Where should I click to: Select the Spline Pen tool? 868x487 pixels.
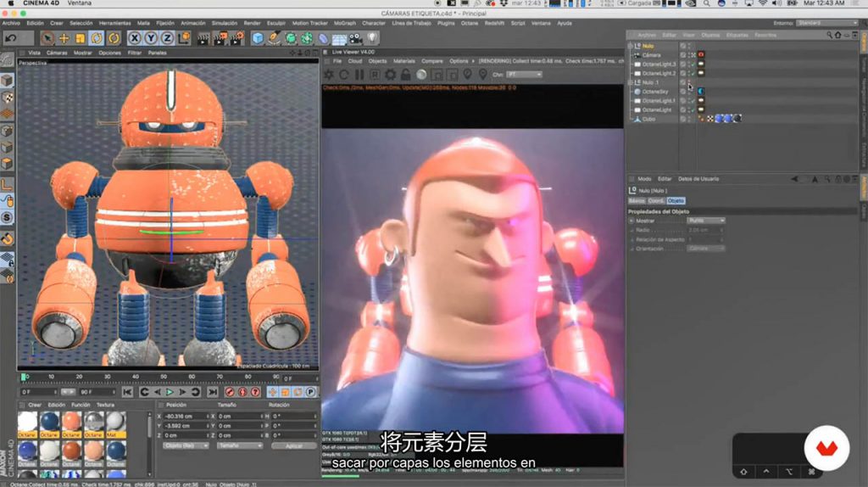coord(274,38)
